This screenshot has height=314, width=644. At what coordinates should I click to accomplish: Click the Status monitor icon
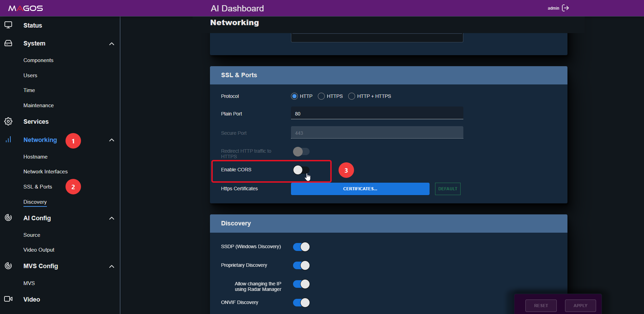coord(8,25)
